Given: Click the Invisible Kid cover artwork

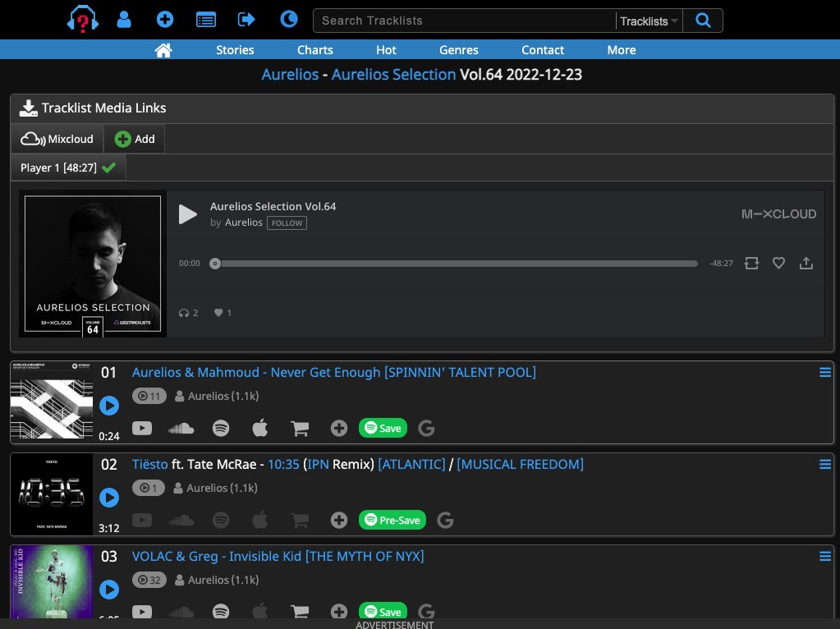Looking at the screenshot, I should (x=51, y=581).
